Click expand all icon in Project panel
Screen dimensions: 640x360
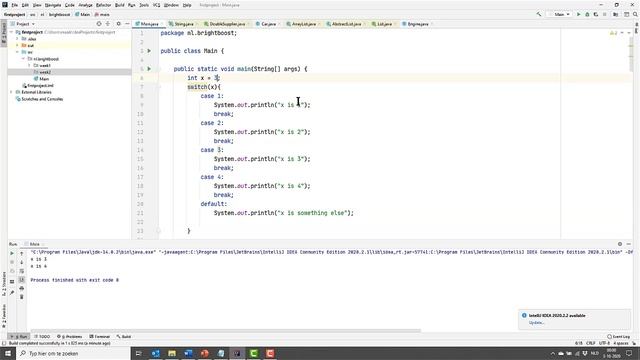(108, 24)
